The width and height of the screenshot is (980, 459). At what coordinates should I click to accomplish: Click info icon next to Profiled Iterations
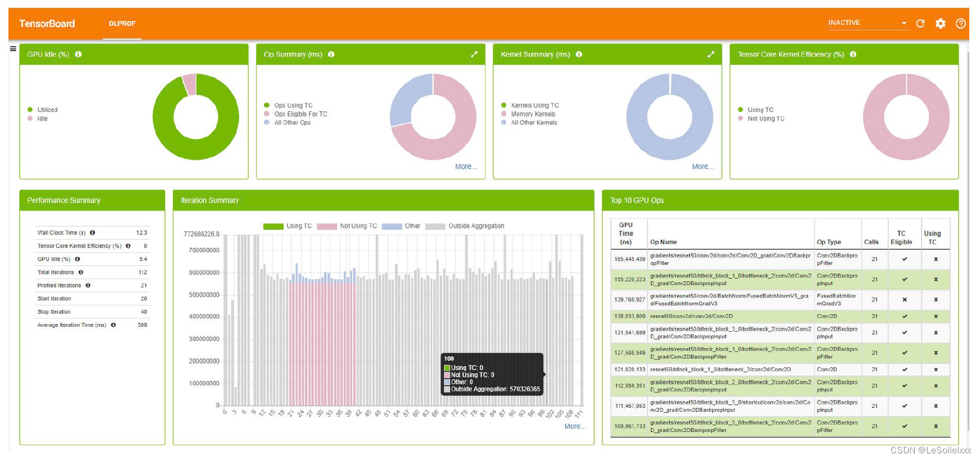[88, 286]
